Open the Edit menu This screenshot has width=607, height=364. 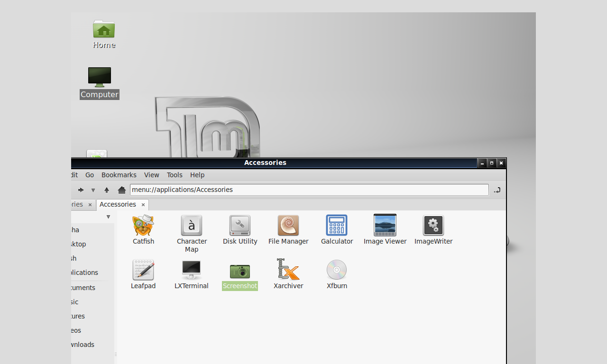[74, 175]
